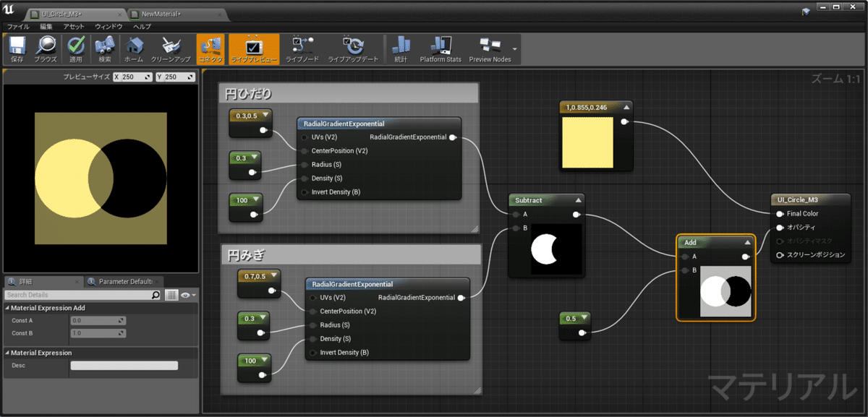Open the ヘルプ (Help) menu
The width and height of the screenshot is (868, 417).
pos(142,26)
